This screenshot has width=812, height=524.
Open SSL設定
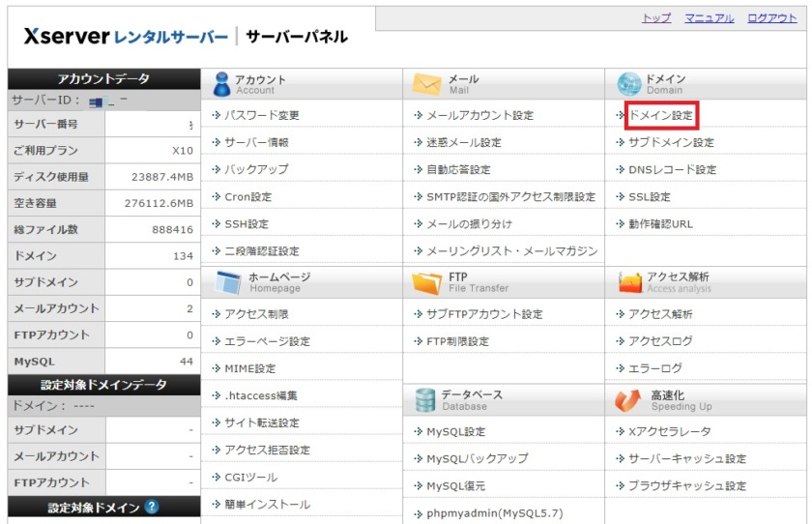coord(650,197)
